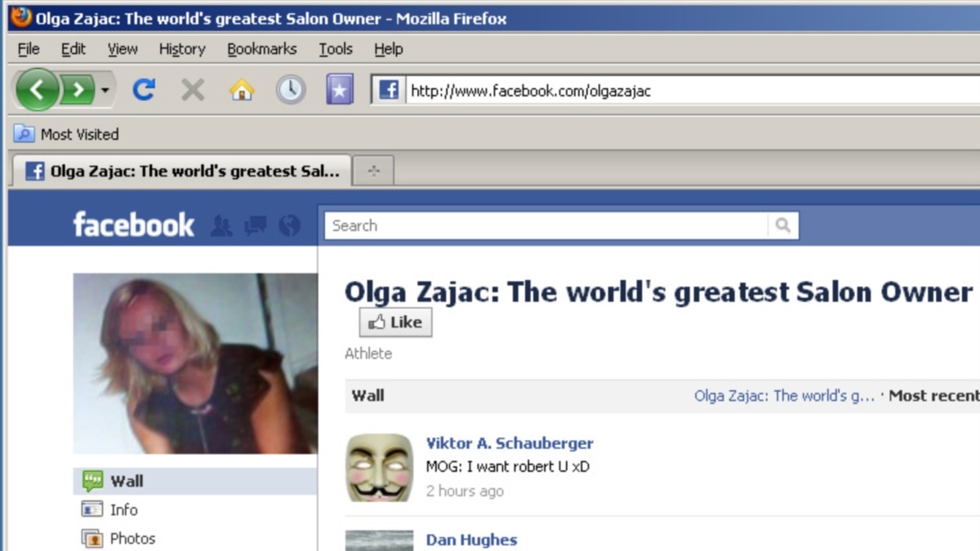Click the 'MOG: I want robert U xD' post text

(x=507, y=467)
